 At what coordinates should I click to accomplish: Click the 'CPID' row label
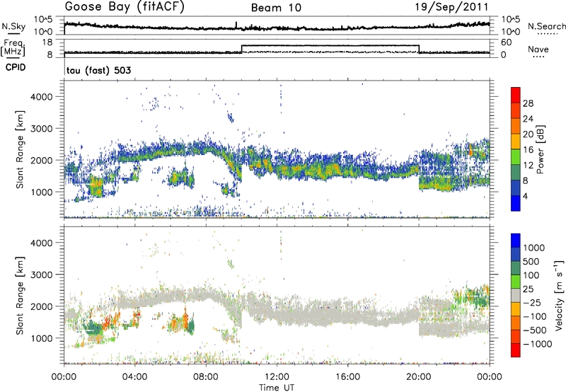tap(16, 67)
